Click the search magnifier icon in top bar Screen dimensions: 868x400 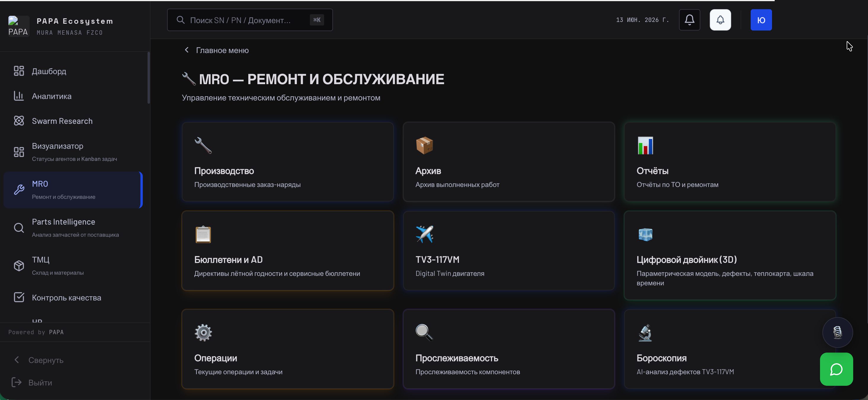pyautogui.click(x=181, y=20)
